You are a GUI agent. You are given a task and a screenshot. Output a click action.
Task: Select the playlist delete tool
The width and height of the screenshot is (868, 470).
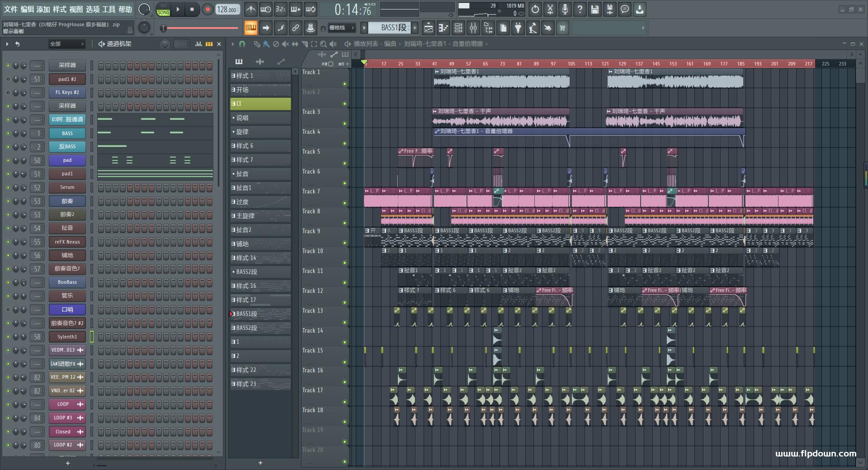pyautogui.click(x=276, y=44)
